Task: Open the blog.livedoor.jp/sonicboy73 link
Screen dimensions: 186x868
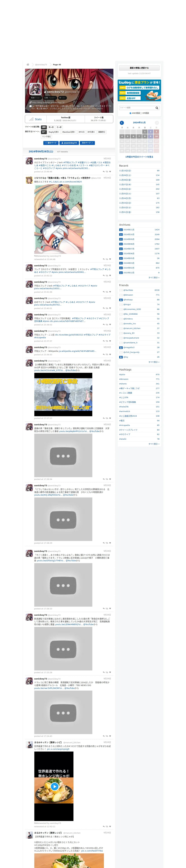Action: [48, 102]
